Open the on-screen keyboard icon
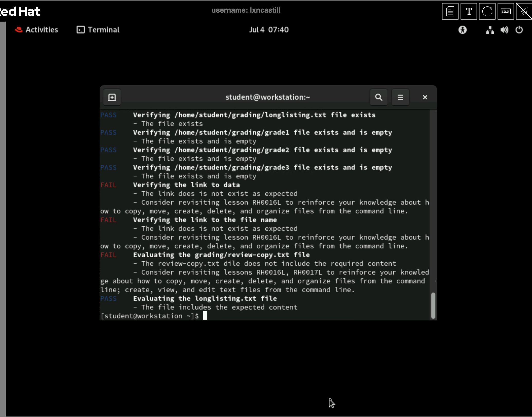The height and width of the screenshot is (417, 532). (x=506, y=12)
